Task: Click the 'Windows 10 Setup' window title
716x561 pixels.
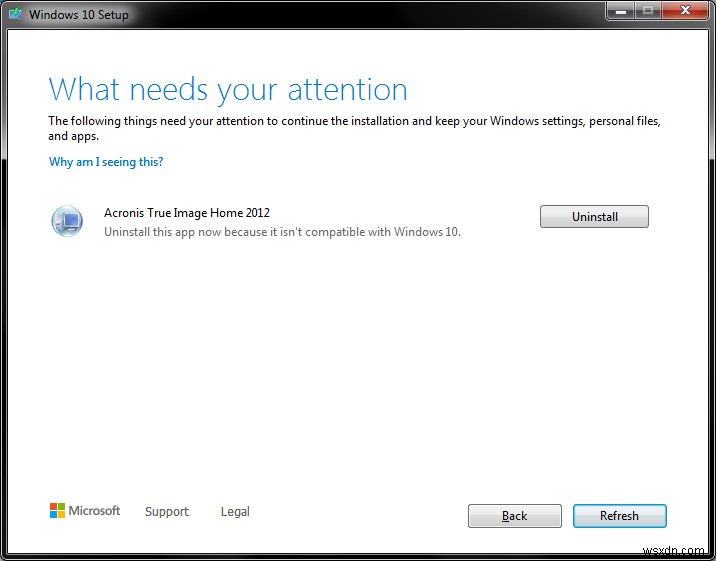Action: [79, 15]
